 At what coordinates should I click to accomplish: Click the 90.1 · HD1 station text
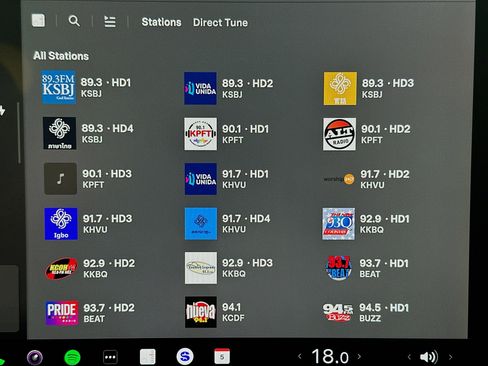coord(245,129)
